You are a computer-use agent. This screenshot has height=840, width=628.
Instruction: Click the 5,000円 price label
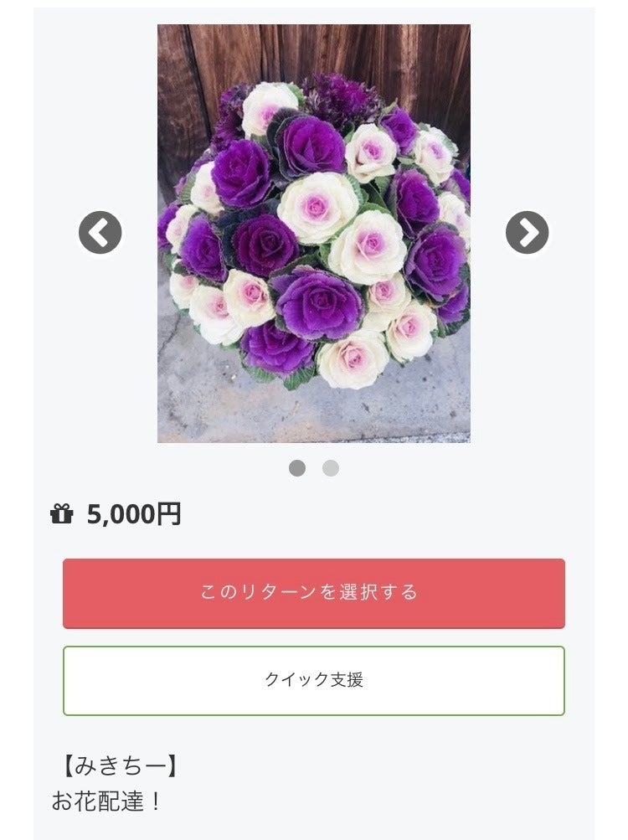pyautogui.click(x=134, y=513)
